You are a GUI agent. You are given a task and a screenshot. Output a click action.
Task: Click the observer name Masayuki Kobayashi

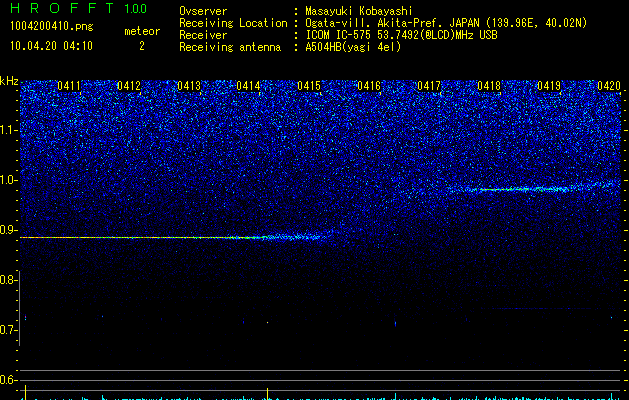pos(359,11)
